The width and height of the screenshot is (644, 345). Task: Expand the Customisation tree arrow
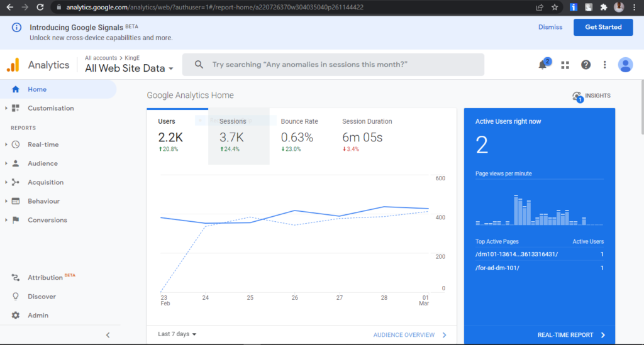[6, 108]
